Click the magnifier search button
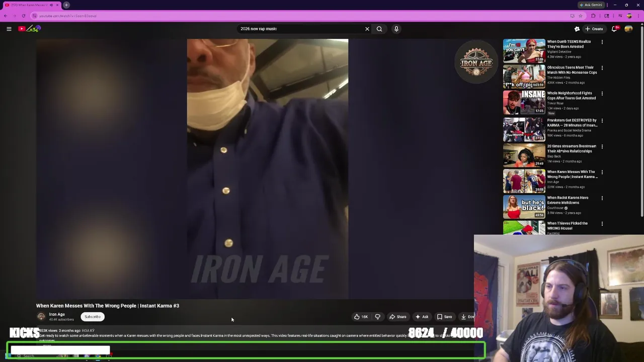Viewport: 644px width, 362px height. [x=379, y=29]
